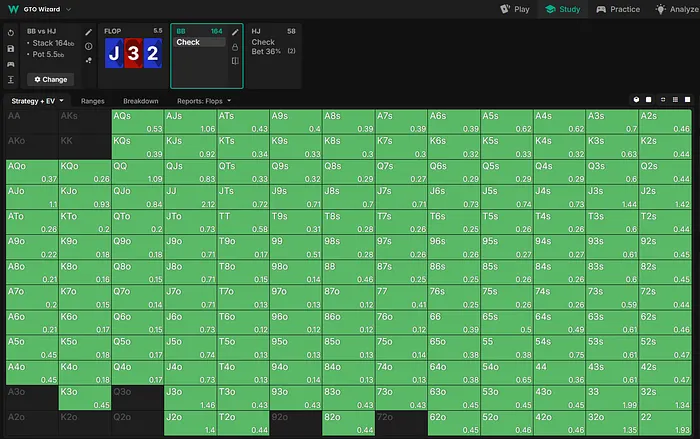Click the save icon in left sidebar
The width and height of the screenshot is (700, 439).
point(10,47)
